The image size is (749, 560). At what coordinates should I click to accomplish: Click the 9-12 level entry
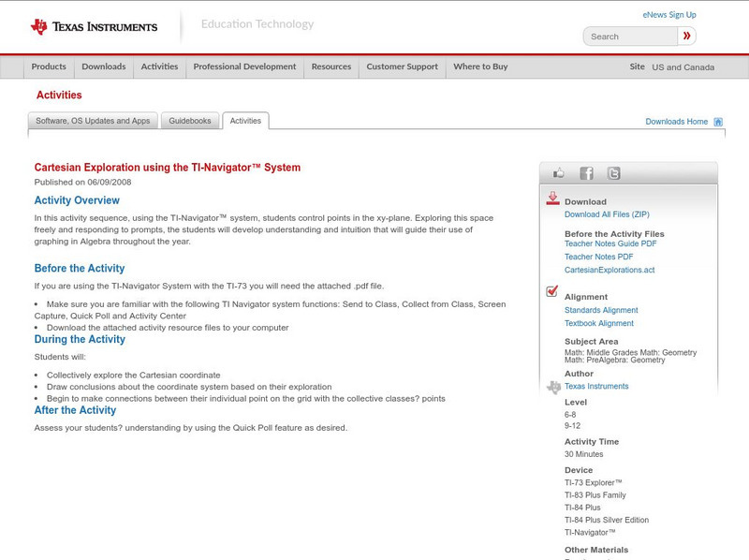coord(572,426)
